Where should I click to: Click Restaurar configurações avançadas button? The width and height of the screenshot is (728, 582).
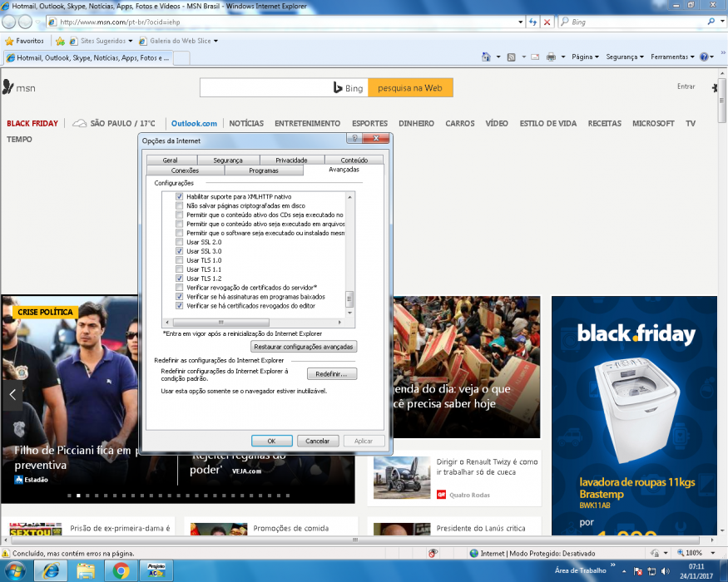point(304,347)
